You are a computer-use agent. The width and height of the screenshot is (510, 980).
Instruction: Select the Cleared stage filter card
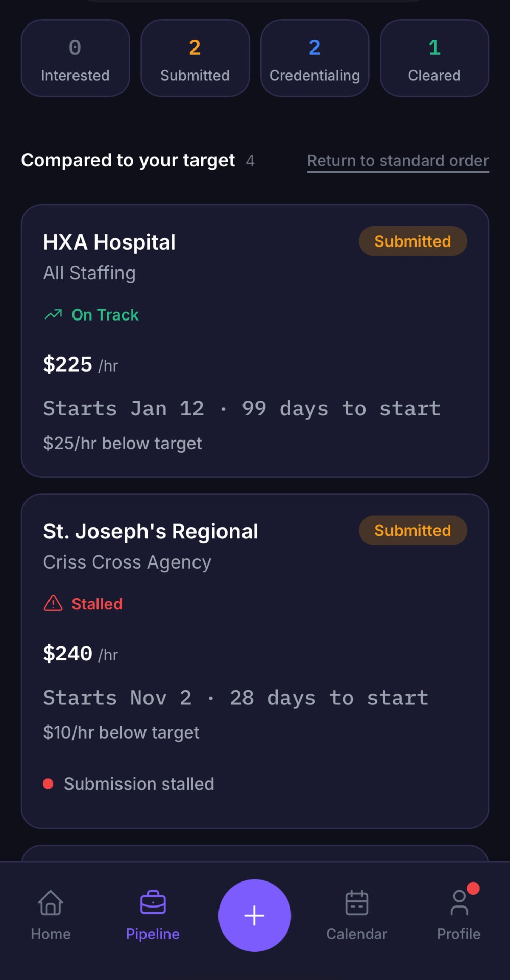tap(434, 58)
